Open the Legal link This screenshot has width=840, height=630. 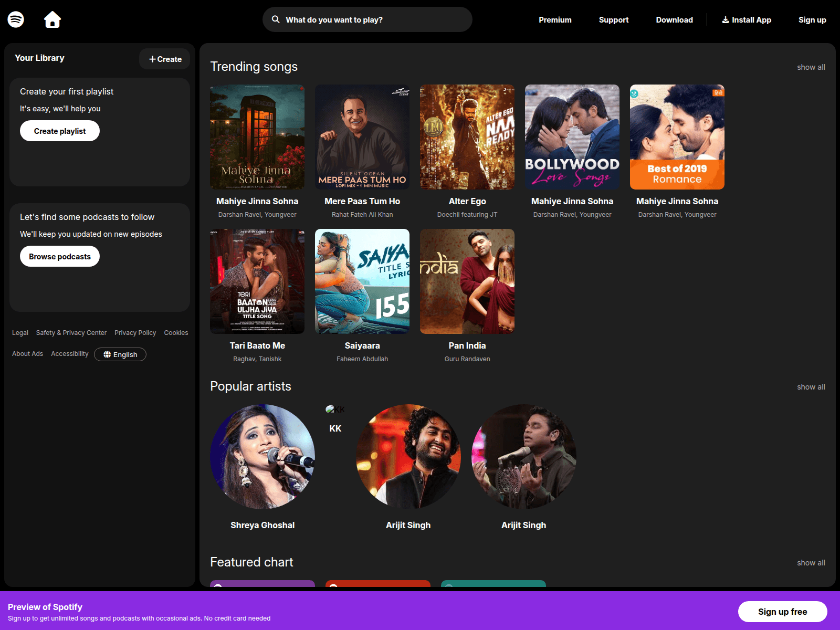[20, 333]
